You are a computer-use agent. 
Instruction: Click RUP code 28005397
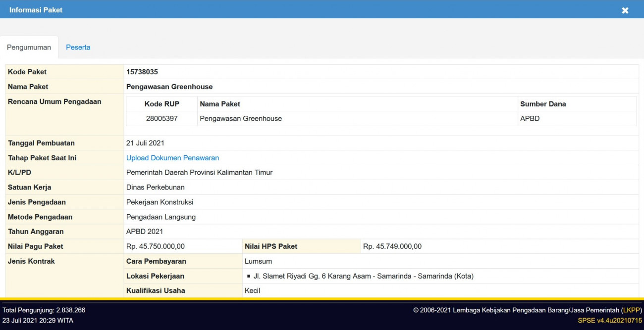click(x=161, y=119)
